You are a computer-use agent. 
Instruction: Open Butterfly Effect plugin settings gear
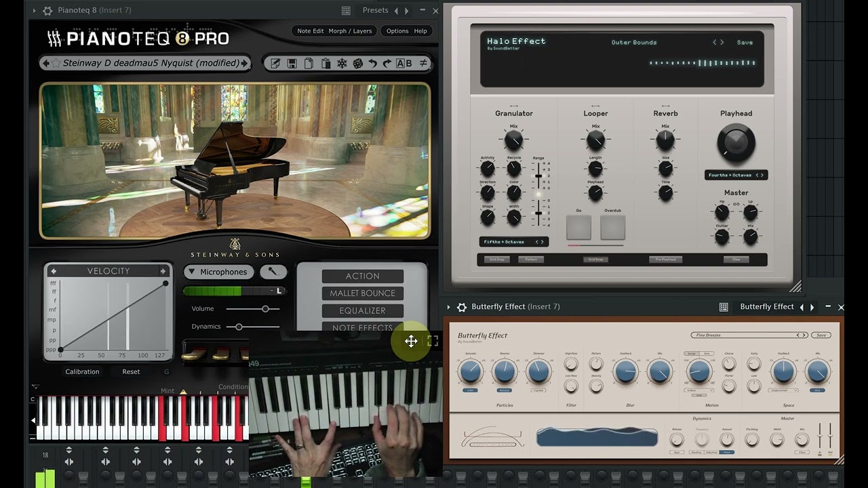(x=462, y=307)
